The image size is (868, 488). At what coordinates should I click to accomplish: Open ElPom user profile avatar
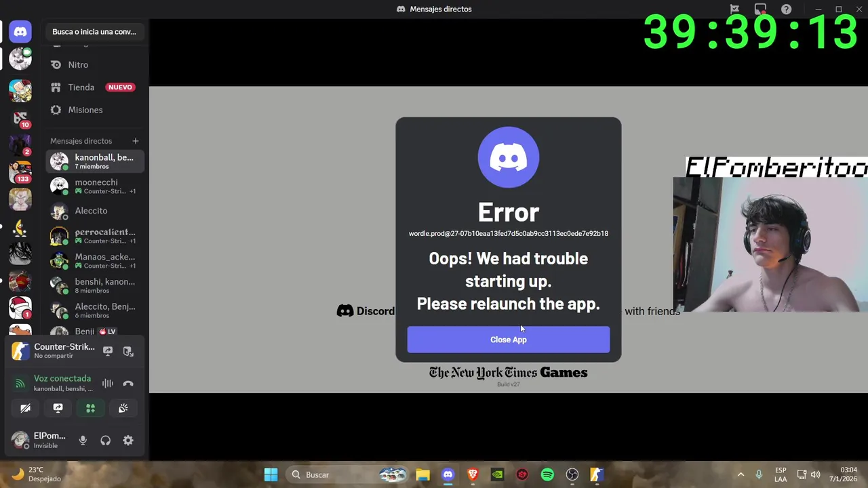pos(20,441)
